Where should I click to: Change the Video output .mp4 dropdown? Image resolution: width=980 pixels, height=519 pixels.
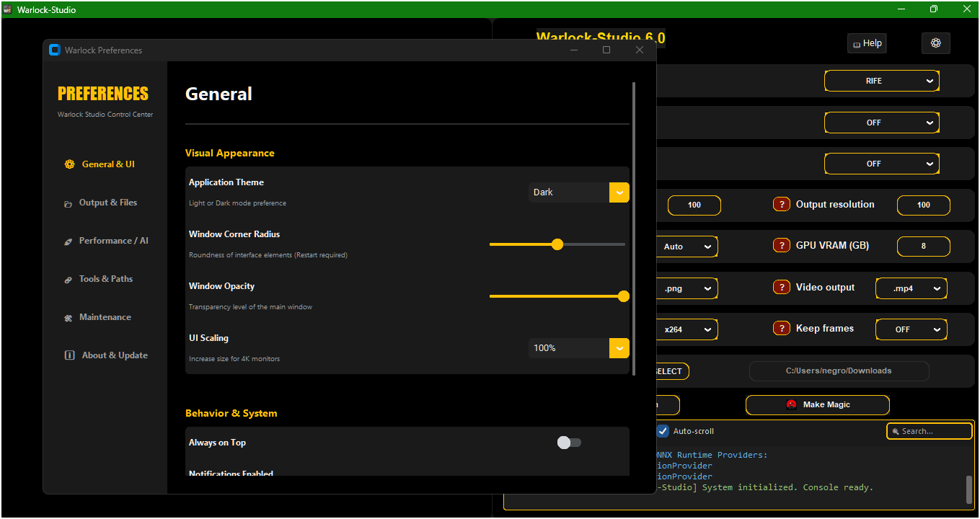[911, 288]
